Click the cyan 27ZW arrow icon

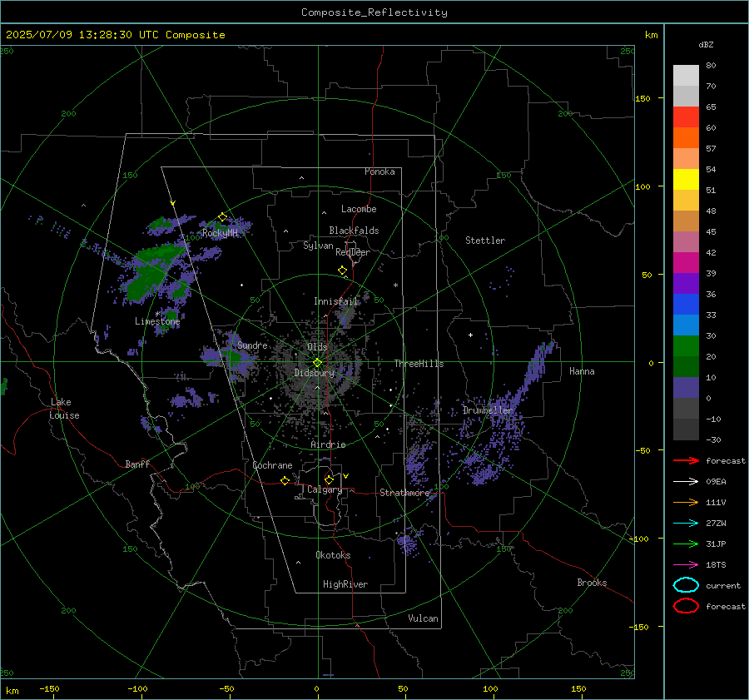point(686,524)
